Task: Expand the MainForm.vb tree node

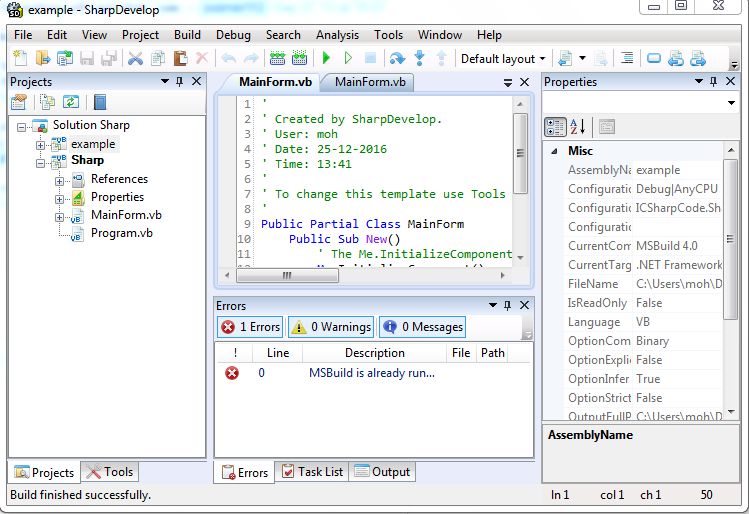Action: tap(59, 217)
